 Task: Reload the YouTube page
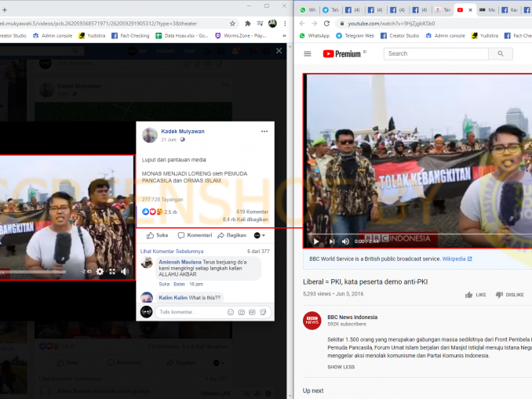click(326, 24)
